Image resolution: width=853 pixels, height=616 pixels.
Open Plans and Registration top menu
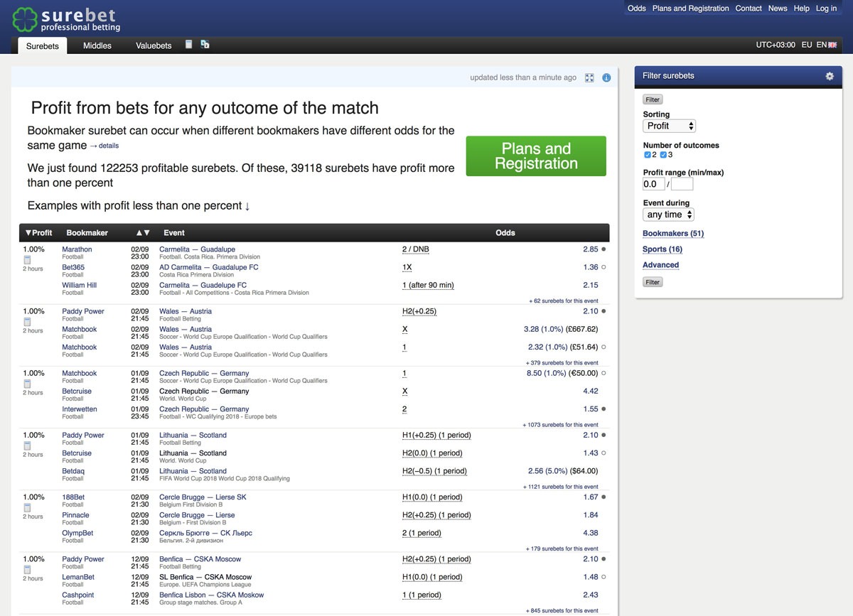tap(690, 9)
